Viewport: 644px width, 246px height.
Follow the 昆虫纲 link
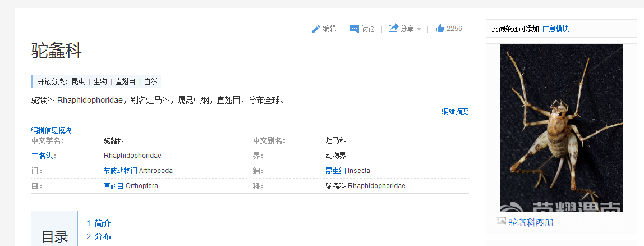[x=335, y=171]
